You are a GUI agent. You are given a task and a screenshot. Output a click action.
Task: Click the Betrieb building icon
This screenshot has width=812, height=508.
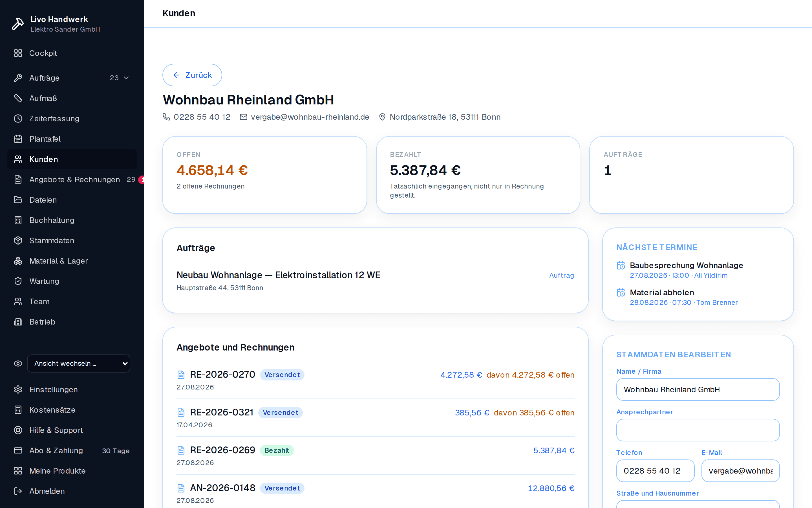pos(18,322)
